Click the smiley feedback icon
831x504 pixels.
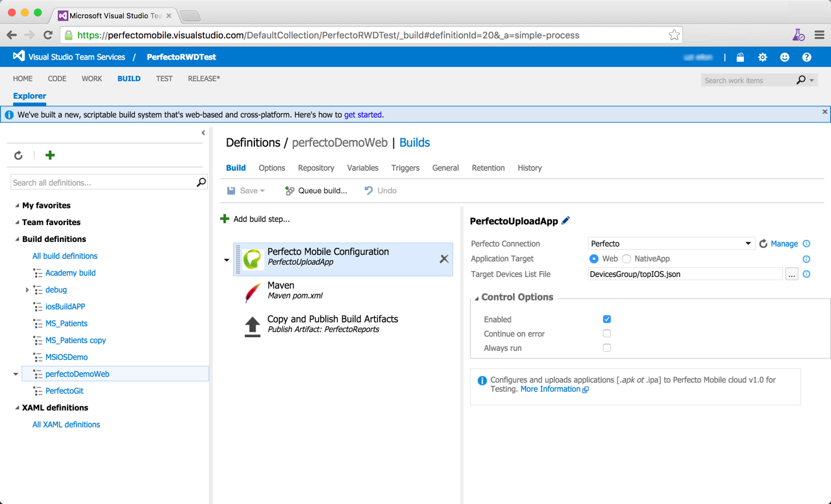click(785, 57)
